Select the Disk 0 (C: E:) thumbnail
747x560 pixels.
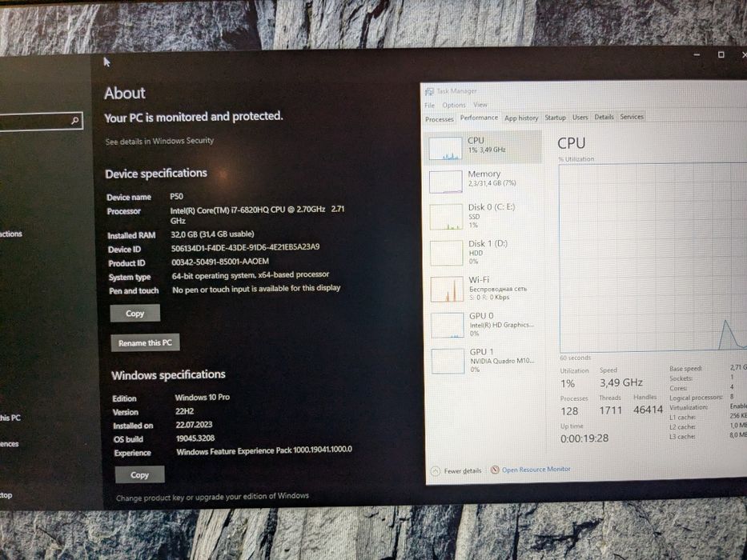[x=447, y=217]
